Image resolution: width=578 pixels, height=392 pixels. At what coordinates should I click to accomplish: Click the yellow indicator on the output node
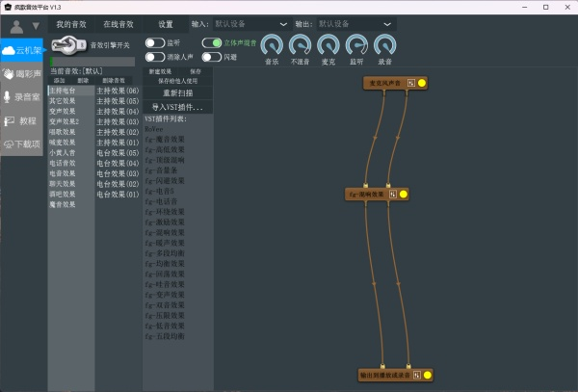[x=427, y=375]
